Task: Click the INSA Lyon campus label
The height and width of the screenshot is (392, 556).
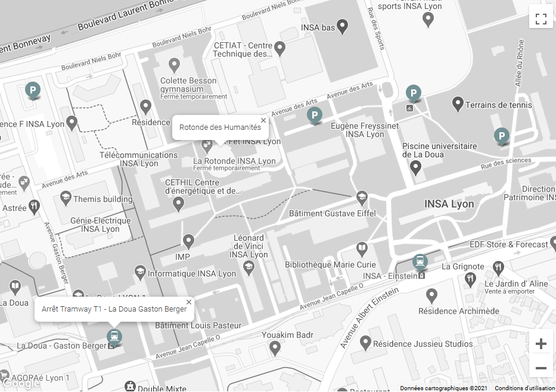Action: (x=449, y=204)
